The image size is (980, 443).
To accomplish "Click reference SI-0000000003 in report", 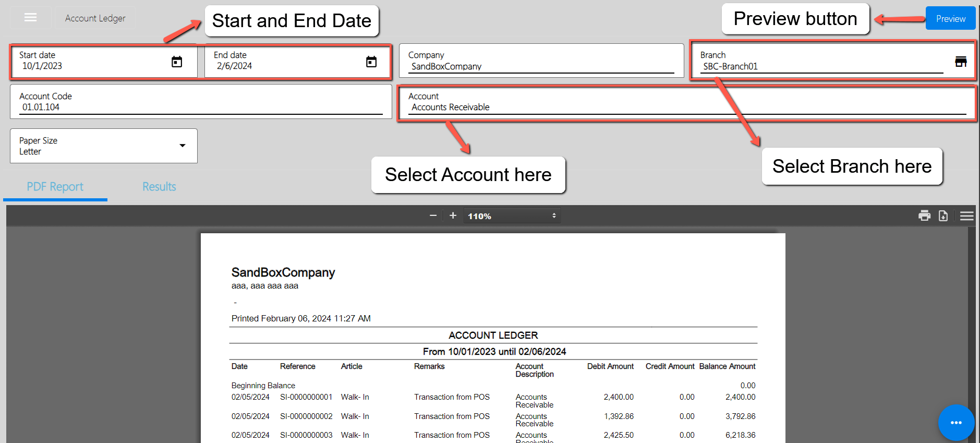I will (x=306, y=435).
